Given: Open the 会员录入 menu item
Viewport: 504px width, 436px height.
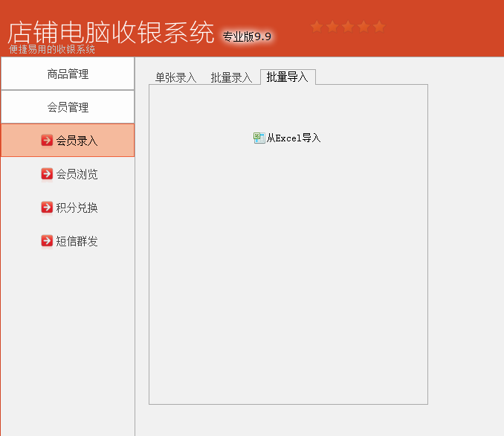Looking at the screenshot, I should [68, 141].
